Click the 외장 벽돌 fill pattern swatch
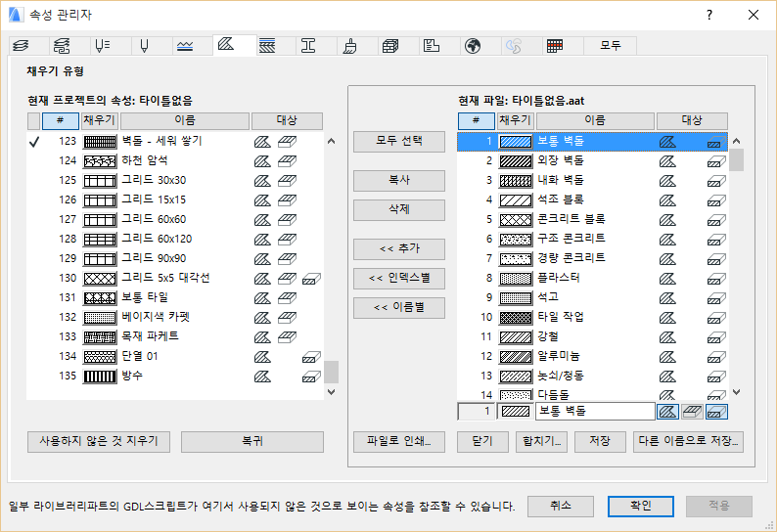 [x=516, y=161]
